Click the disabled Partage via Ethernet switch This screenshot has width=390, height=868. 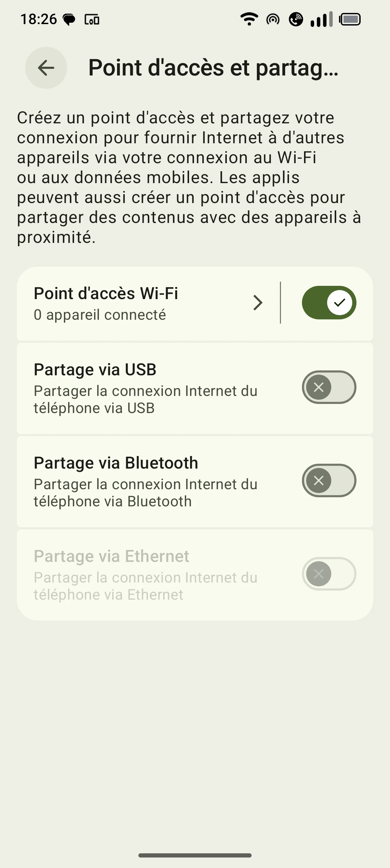click(329, 574)
